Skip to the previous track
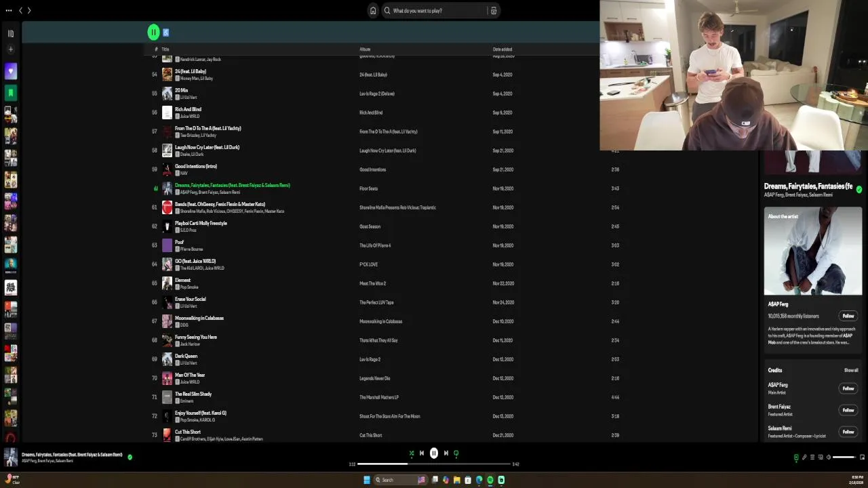 pos(422,453)
